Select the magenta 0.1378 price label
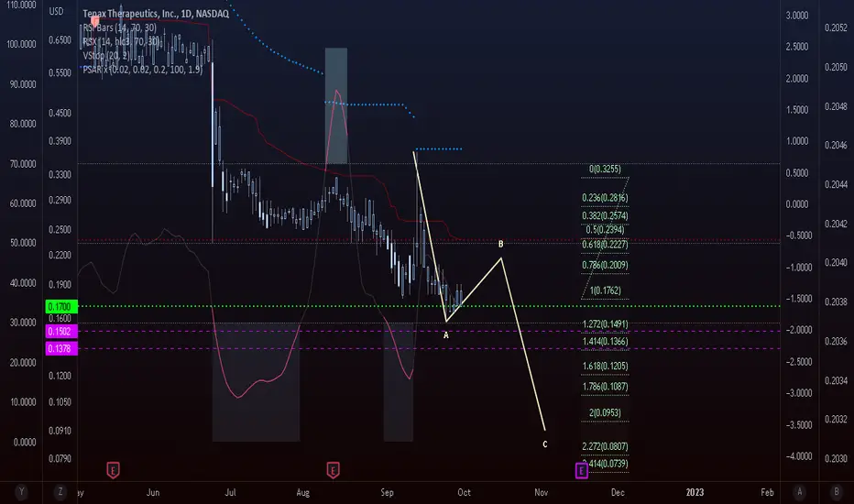Image resolution: width=854 pixels, height=504 pixels. [61, 349]
